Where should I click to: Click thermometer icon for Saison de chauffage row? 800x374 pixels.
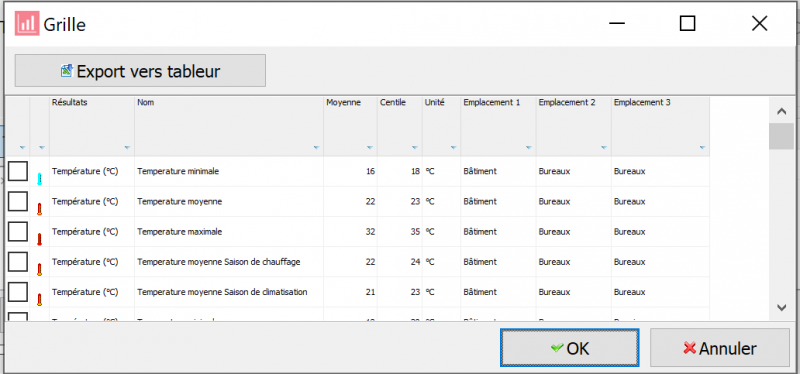(x=39, y=269)
